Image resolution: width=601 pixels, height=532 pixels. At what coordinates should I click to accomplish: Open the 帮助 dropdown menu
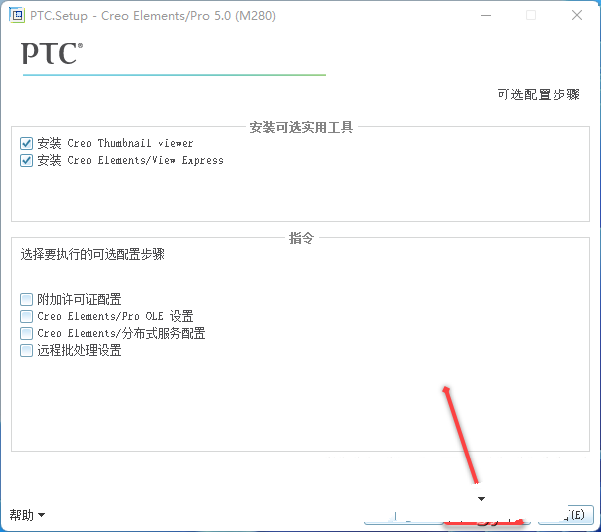pyautogui.click(x=27, y=515)
